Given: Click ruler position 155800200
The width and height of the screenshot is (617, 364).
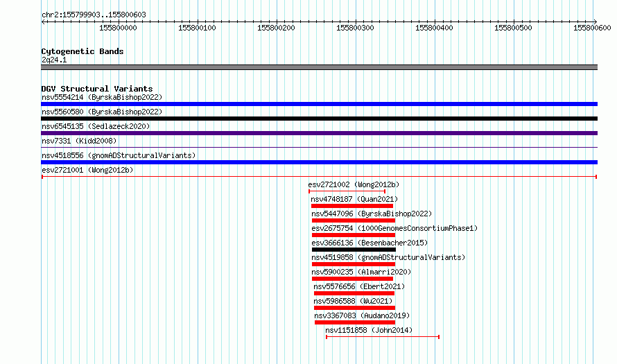Looking at the screenshot, I should [x=276, y=28].
